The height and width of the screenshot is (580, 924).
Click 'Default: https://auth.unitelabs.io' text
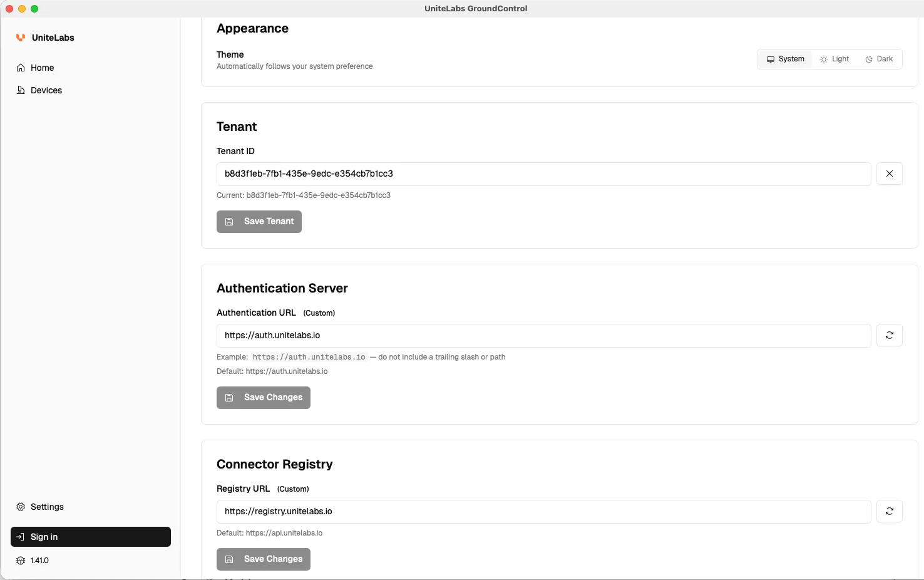click(272, 371)
